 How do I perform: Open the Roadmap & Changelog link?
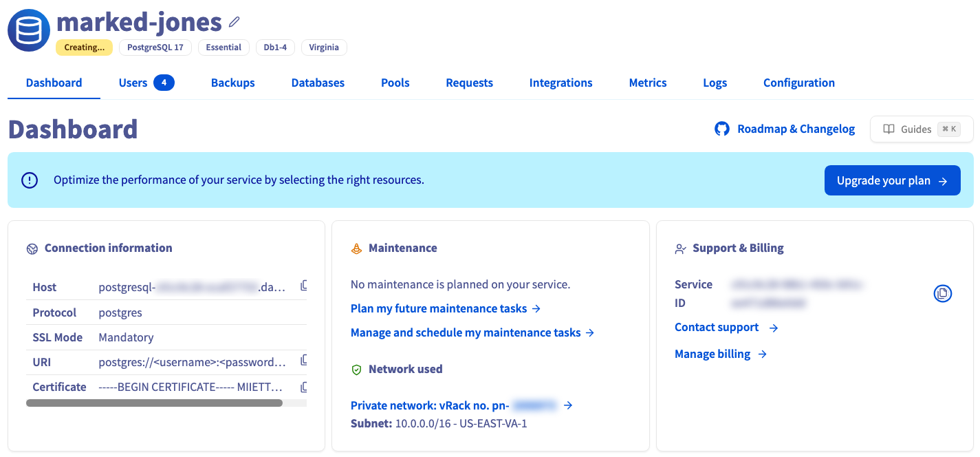pyautogui.click(x=796, y=129)
